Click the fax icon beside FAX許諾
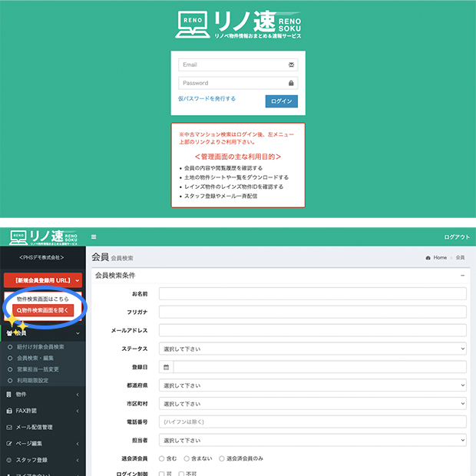This screenshot has width=476, height=476. (x=9, y=411)
